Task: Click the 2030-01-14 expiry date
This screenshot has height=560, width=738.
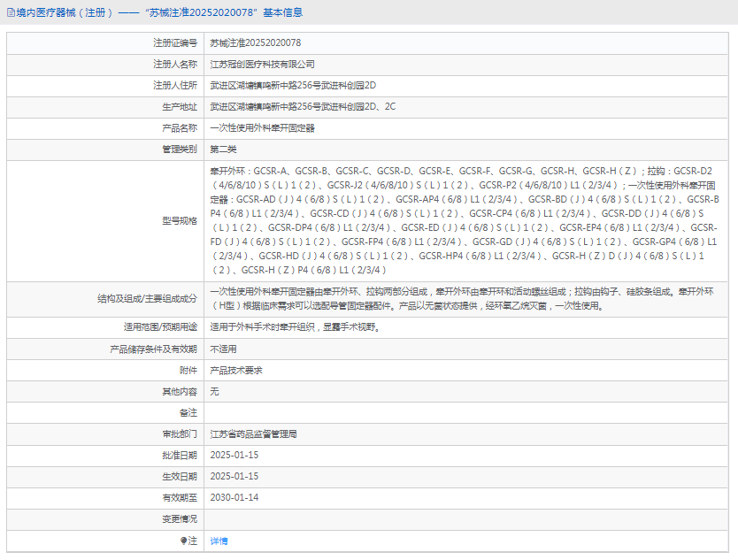Action: pos(234,497)
